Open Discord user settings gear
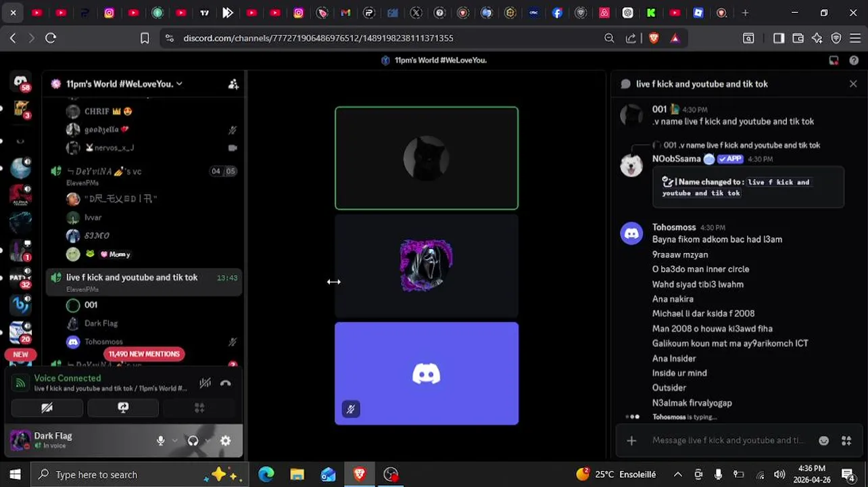This screenshot has height=487, width=868. 226,440
